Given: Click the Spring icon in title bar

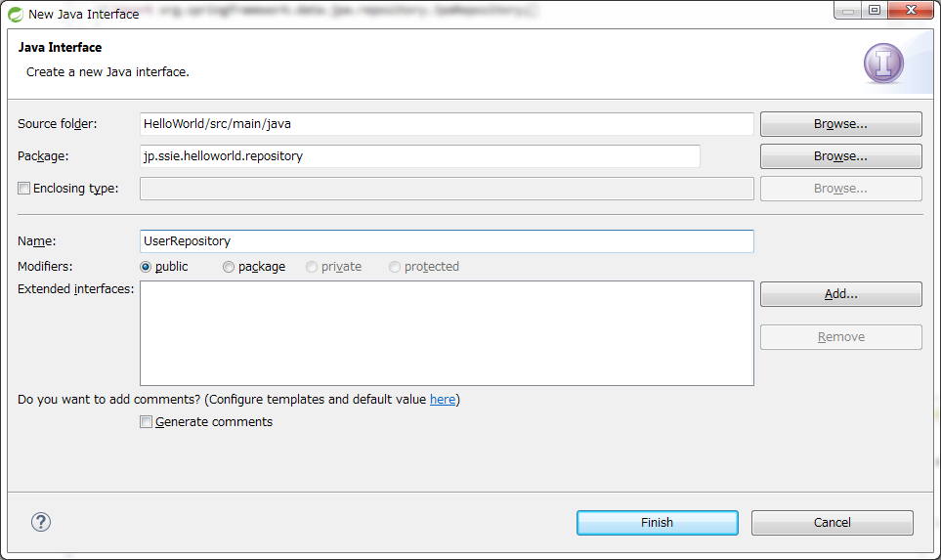Looking at the screenshot, I should tap(16, 14).
